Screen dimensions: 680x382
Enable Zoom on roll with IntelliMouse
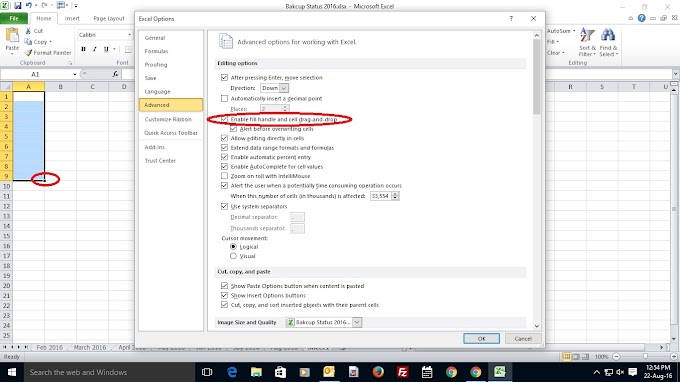click(x=224, y=176)
